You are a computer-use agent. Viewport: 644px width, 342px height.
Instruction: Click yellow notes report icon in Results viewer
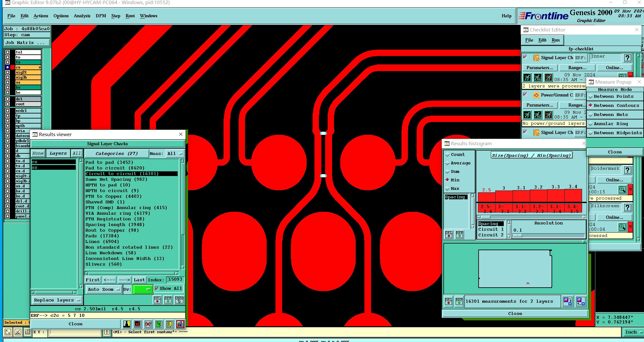169,324
